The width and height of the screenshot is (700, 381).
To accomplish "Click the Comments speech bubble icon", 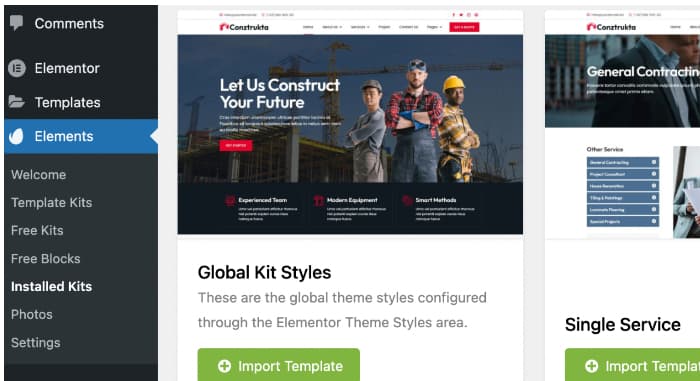I will (x=17, y=22).
